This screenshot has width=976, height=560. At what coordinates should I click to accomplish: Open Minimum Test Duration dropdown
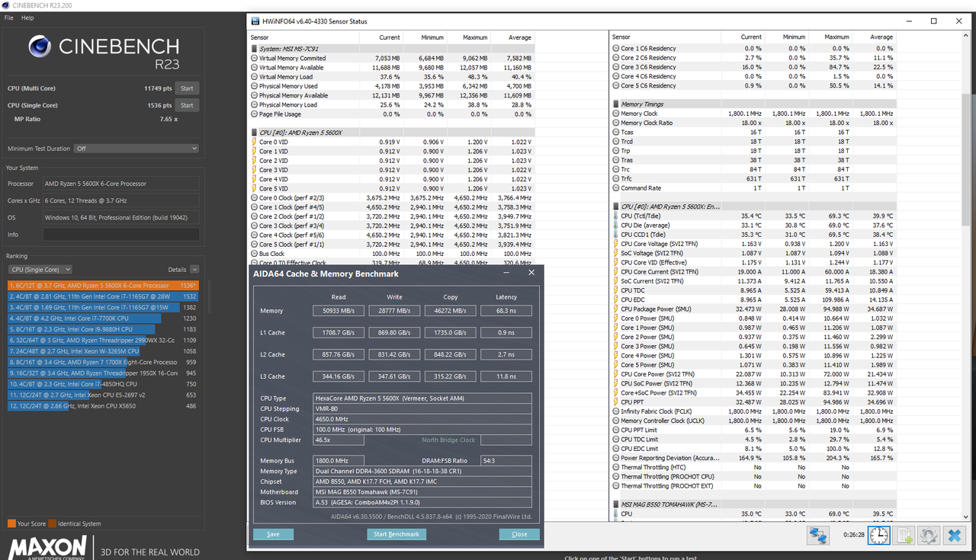point(136,149)
